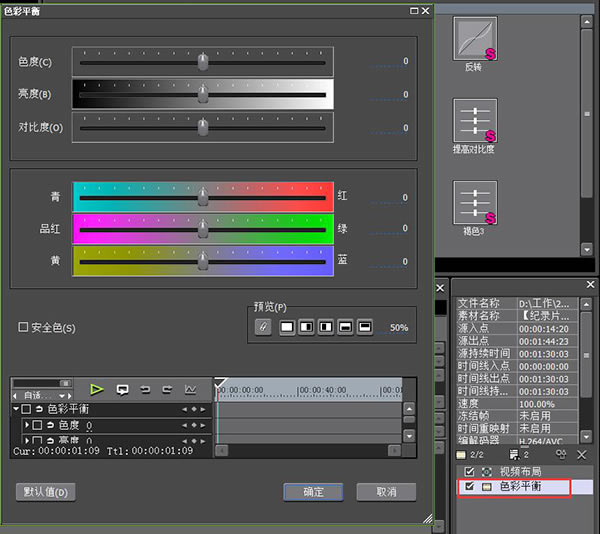
Task: Click the first split-view preview mode icon
Action: coord(287,327)
